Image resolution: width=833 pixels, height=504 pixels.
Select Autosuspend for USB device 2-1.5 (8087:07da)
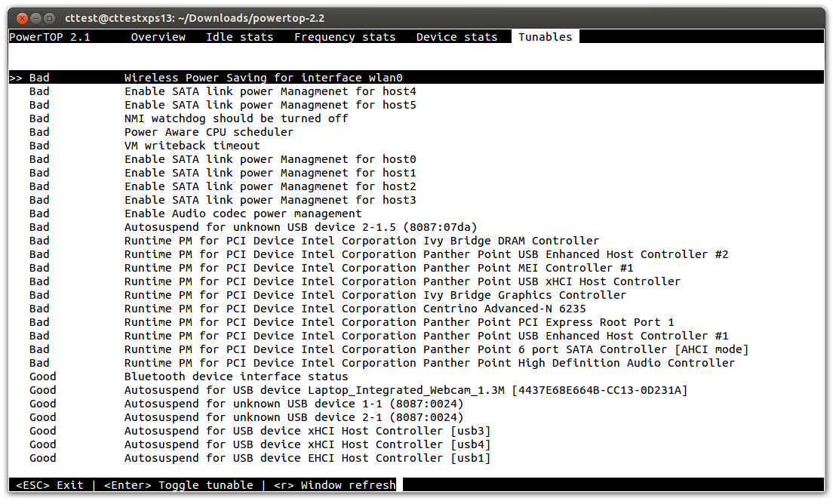[x=416, y=227]
